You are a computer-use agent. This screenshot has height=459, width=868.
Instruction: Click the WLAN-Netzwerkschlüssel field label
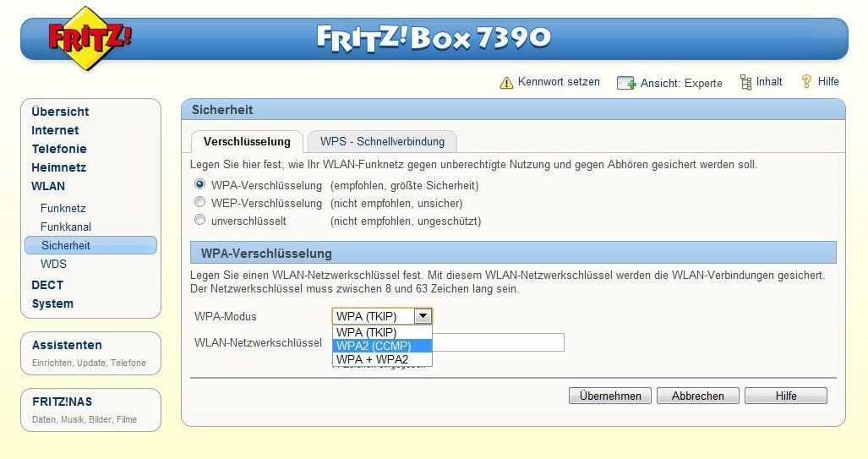[258, 342]
